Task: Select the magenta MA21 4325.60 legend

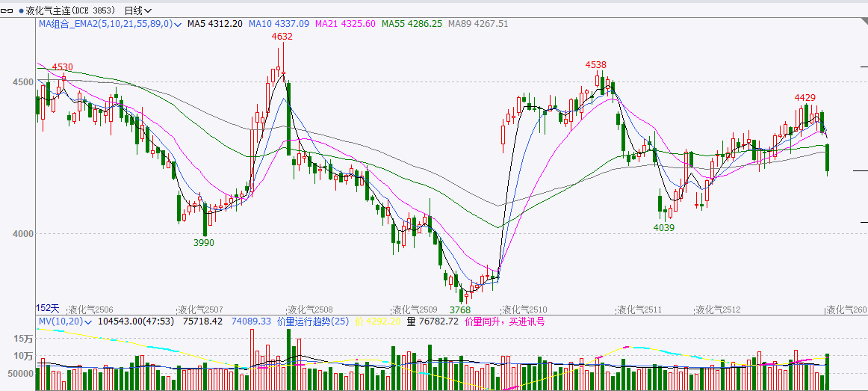Action: point(345,24)
